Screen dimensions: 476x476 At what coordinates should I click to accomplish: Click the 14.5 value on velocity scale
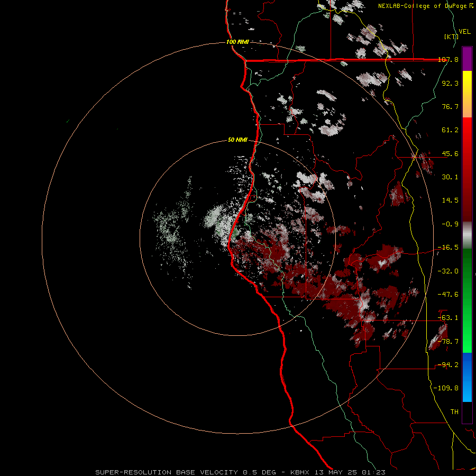click(450, 200)
